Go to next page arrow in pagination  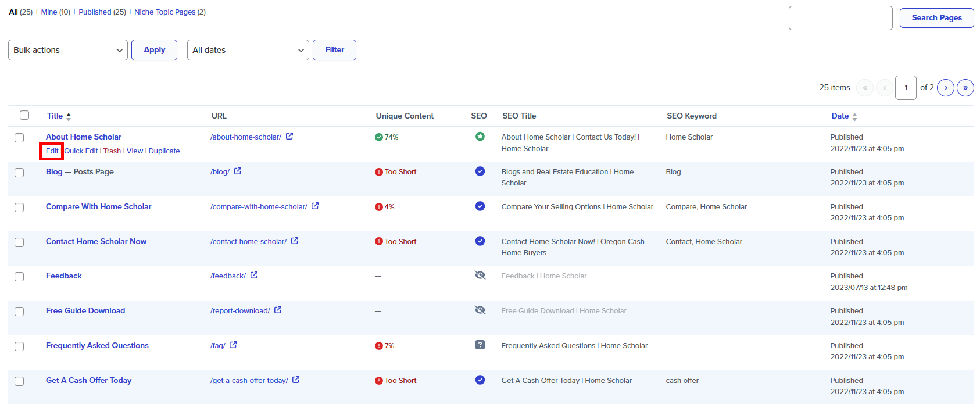pos(946,88)
